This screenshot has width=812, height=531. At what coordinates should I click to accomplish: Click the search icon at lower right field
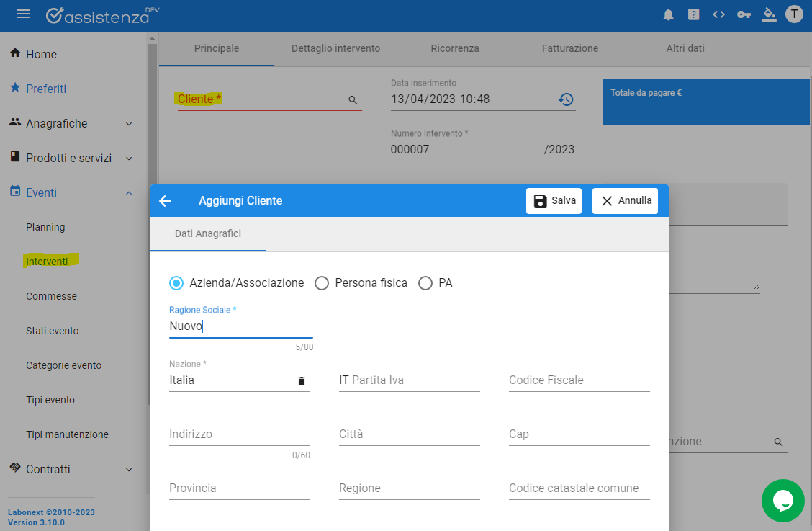[x=778, y=442]
